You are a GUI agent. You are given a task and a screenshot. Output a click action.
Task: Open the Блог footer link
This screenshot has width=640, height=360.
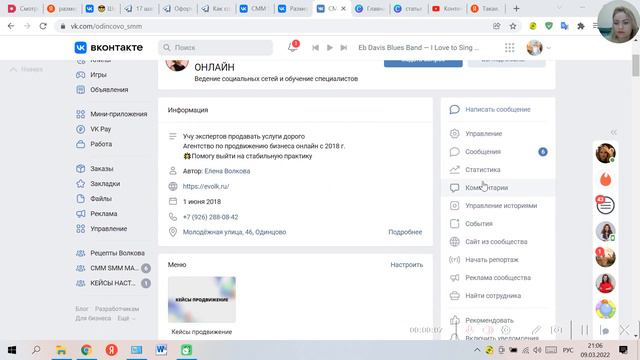coord(82,309)
